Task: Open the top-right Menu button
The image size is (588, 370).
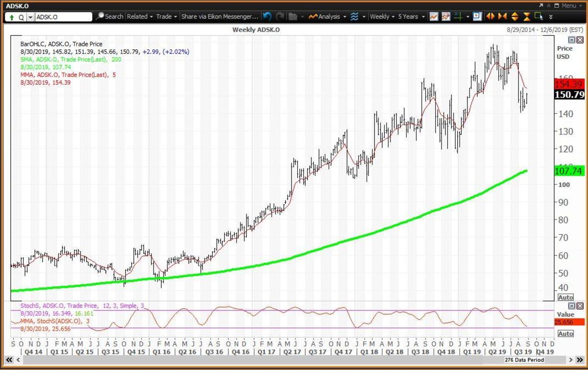Action: click(568, 5)
